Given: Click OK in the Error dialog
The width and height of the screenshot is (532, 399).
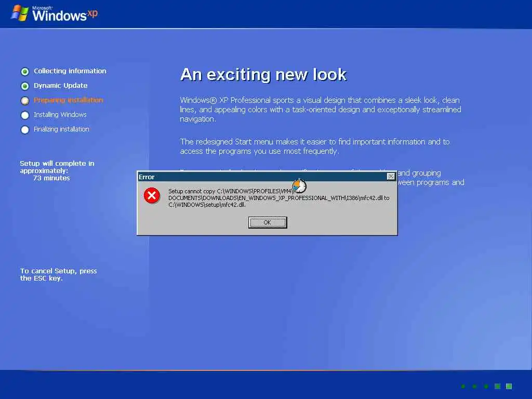Looking at the screenshot, I should click(x=268, y=222).
